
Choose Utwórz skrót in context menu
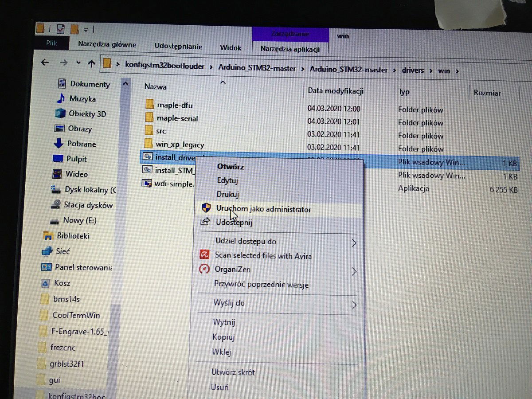pyautogui.click(x=233, y=372)
